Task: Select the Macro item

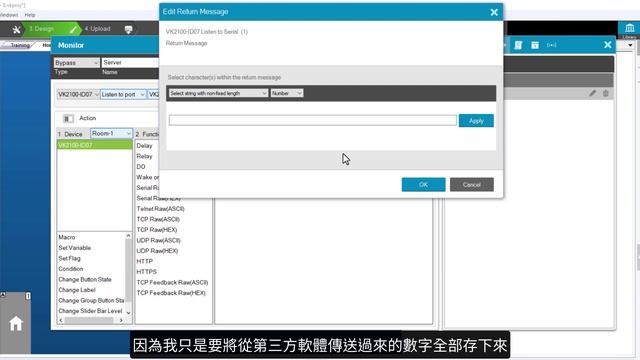Action: pos(67,237)
